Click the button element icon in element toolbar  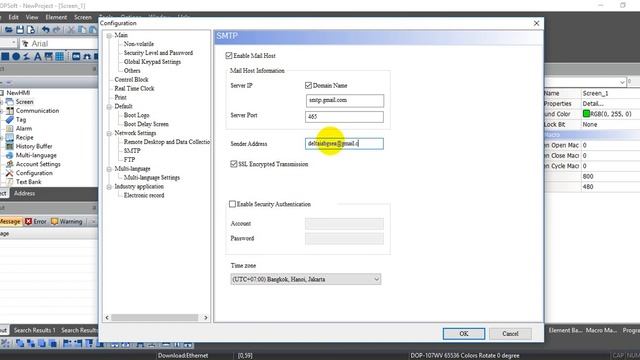[x=76, y=56]
